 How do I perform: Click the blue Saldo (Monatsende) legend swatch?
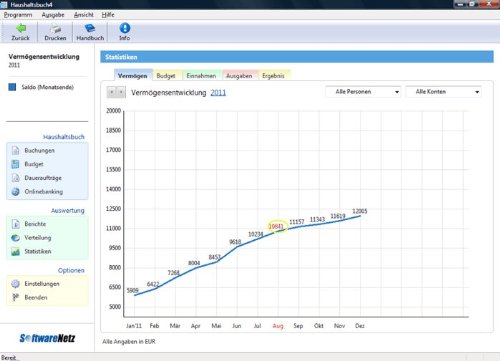pyautogui.click(x=12, y=87)
